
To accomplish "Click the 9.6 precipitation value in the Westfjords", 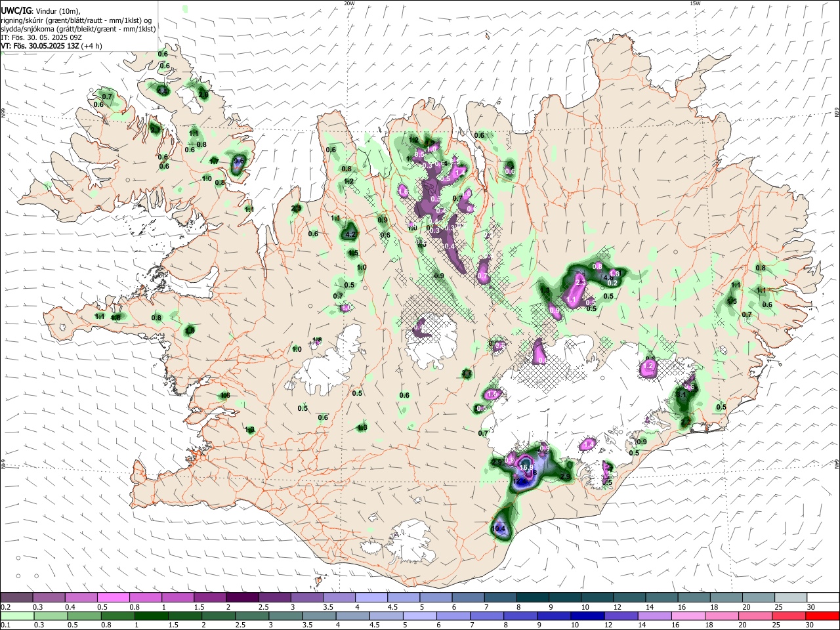I will (239, 161).
